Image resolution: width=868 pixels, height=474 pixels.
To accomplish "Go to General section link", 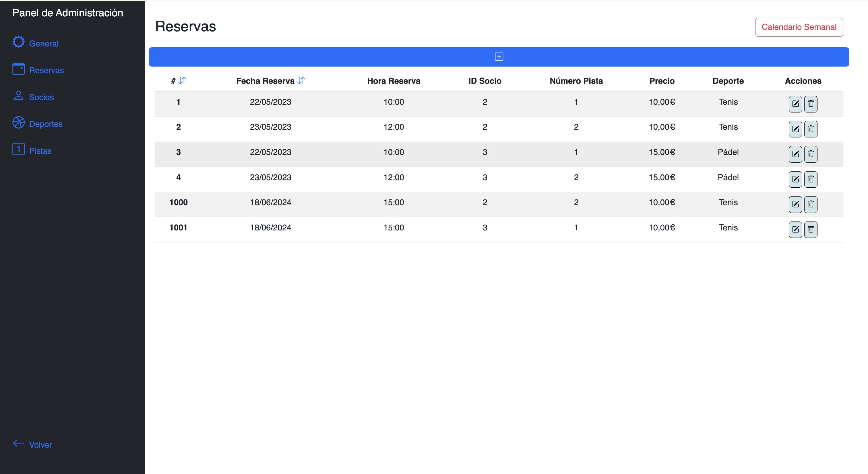I will click(x=44, y=43).
